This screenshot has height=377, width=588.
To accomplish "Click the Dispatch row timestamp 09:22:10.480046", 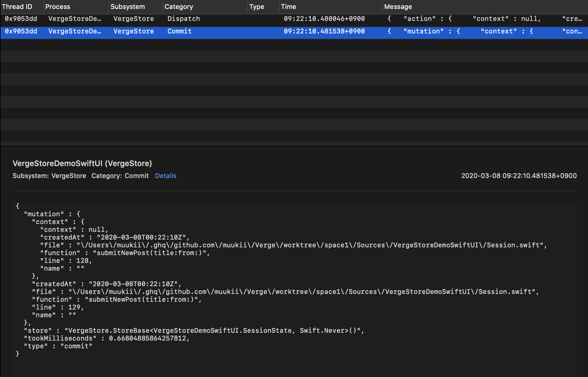I will click(x=324, y=19).
